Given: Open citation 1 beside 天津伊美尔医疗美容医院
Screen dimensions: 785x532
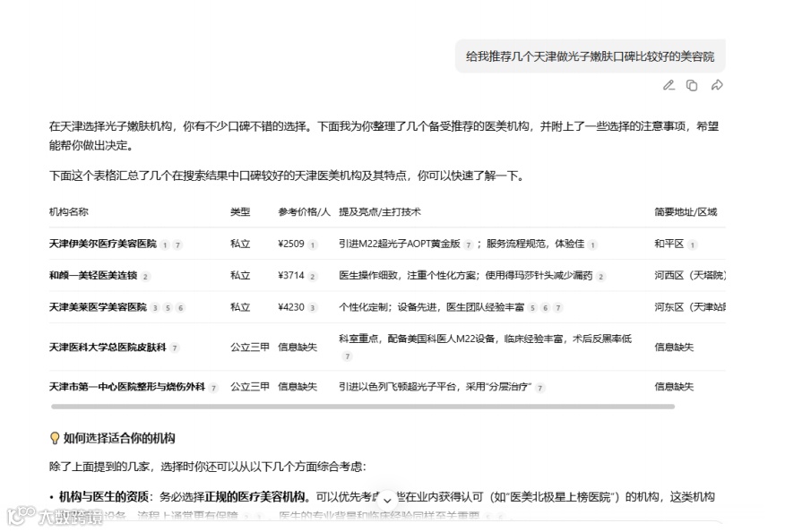Looking at the screenshot, I should (165, 245).
